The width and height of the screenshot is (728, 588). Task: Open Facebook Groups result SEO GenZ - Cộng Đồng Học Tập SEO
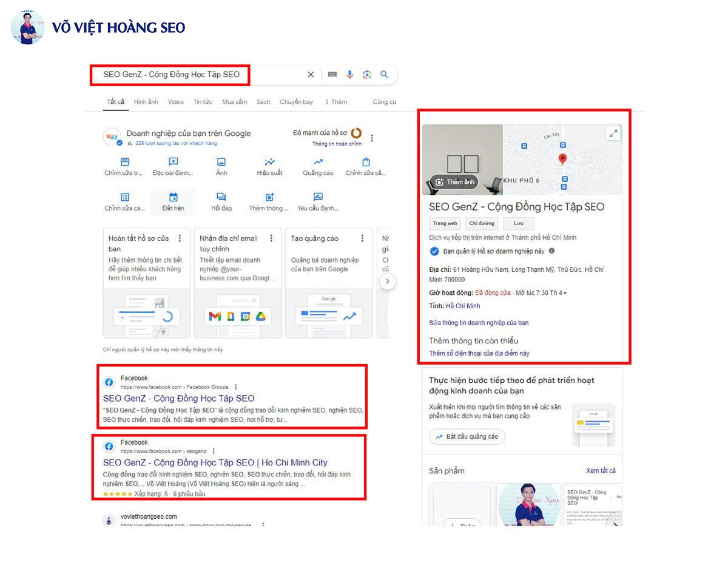click(178, 398)
